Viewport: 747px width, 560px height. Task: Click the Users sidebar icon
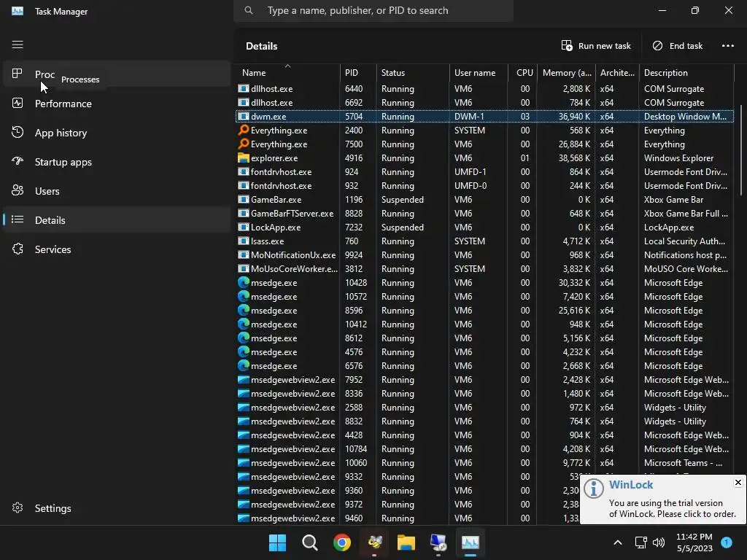coord(18,190)
